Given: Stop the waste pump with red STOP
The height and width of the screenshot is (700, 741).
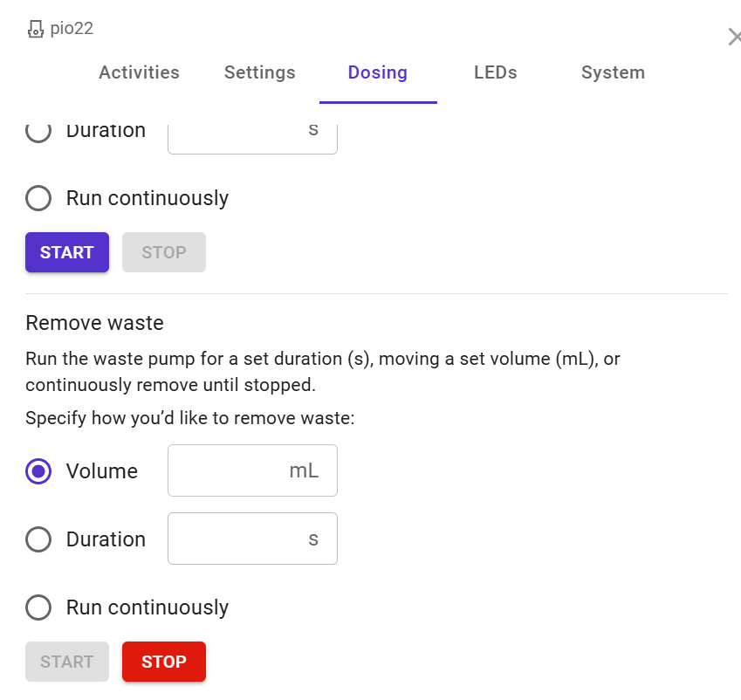Looking at the screenshot, I should 164,662.
